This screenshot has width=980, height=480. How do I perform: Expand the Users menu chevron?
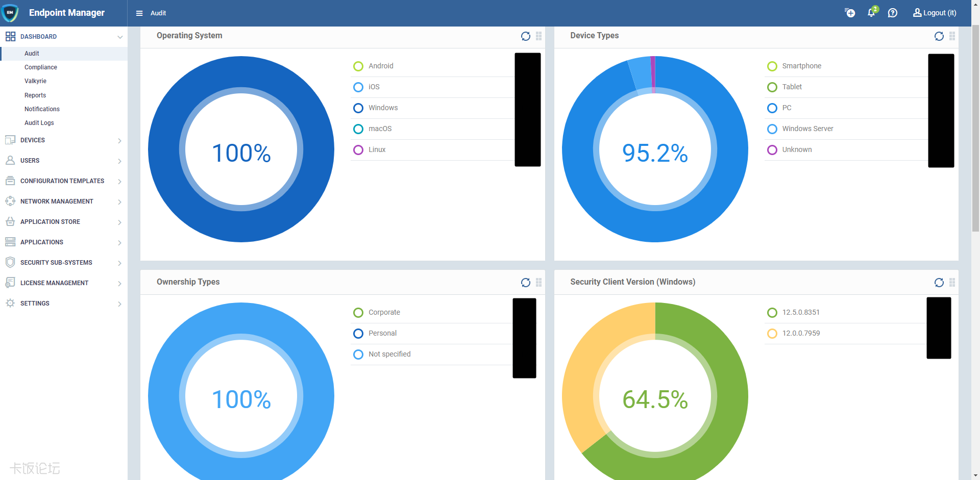[x=120, y=161]
